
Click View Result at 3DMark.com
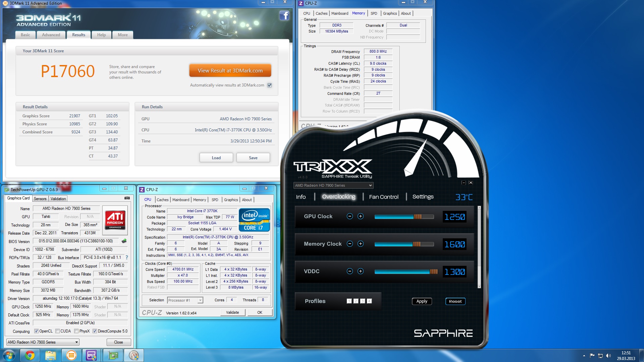pos(230,71)
